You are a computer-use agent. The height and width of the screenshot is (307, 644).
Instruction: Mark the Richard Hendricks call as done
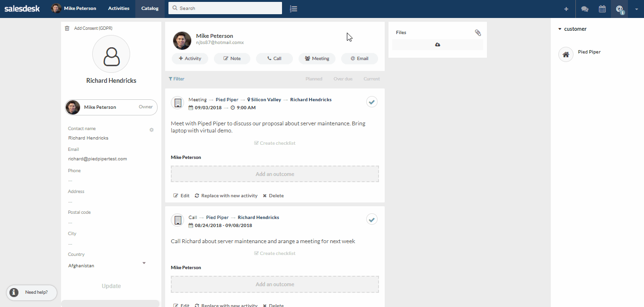pos(372,219)
